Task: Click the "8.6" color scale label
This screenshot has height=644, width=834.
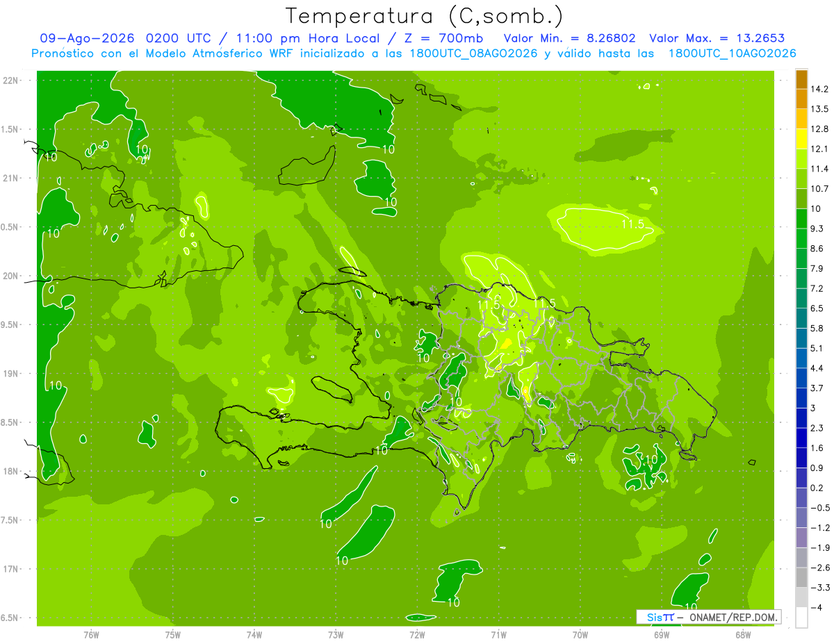Action: tap(817, 249)
